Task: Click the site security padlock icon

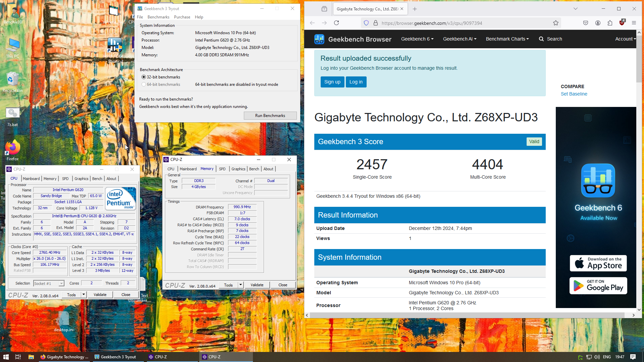Action: tap(376, 23)
